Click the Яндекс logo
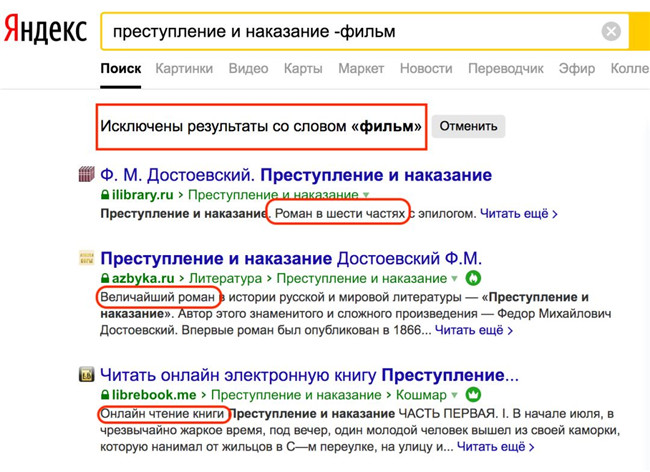The image size is (650, 472). tap(45, 29)
